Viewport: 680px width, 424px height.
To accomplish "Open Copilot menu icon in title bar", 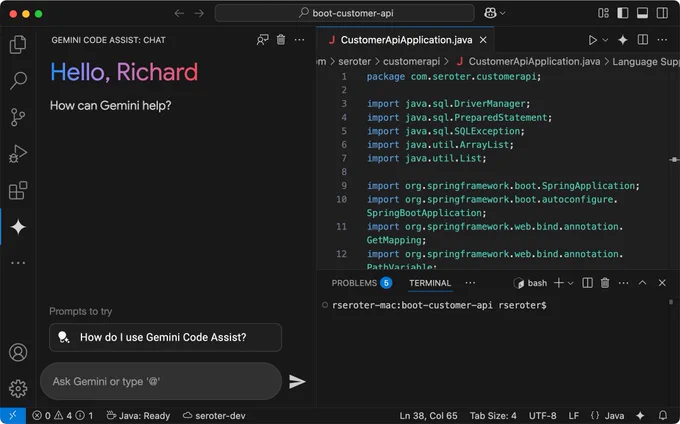I will [x=490, y=13].
